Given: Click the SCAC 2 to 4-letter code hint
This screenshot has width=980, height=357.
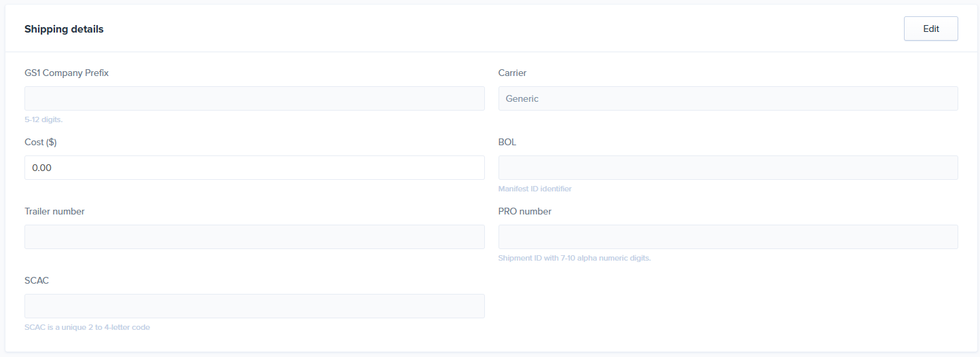Looking at the screenshot, I should pyautogui.click(x=87, y=327).
